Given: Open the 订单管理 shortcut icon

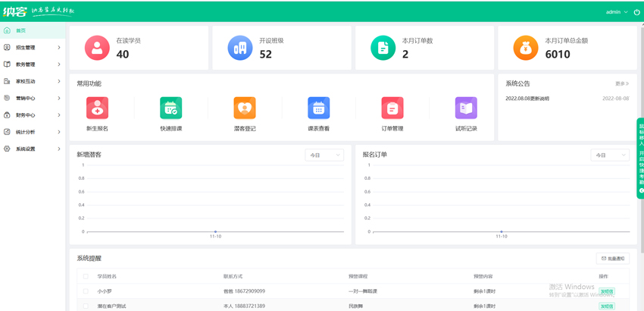Looking at the screenshot, I should (392, 108).
